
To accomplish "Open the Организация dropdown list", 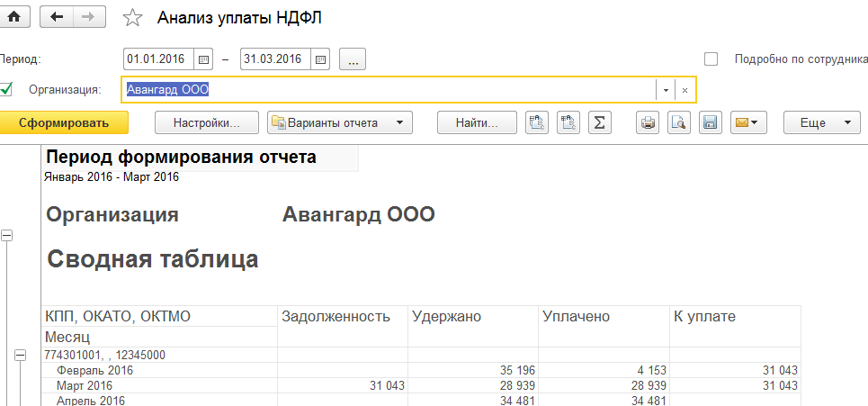I will point(666,90).
